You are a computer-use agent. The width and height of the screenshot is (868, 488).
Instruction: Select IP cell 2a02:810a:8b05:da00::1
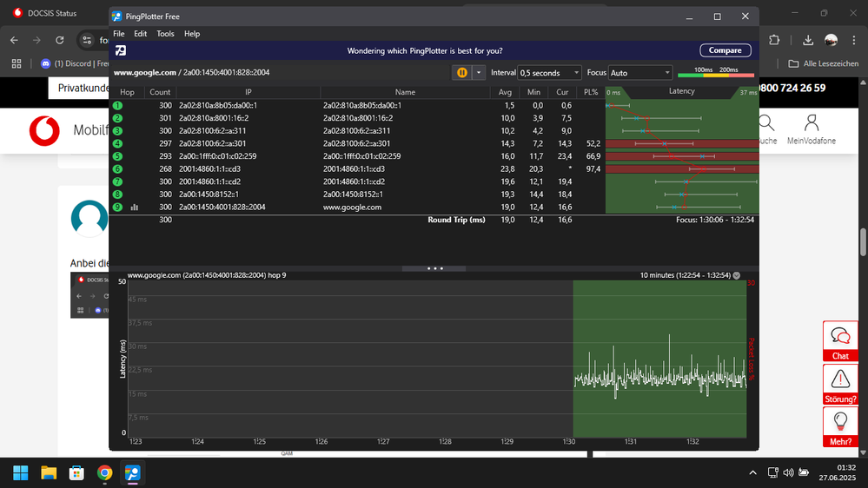(x=218, y=105)
